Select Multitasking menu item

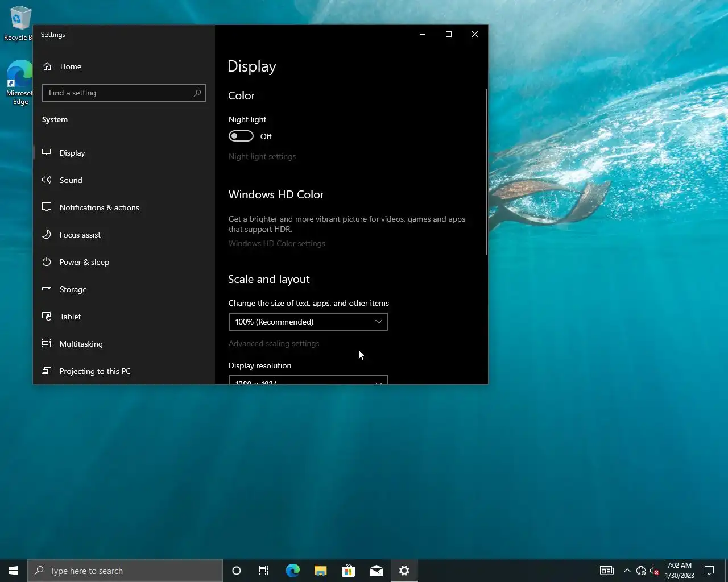pos(123,344)
